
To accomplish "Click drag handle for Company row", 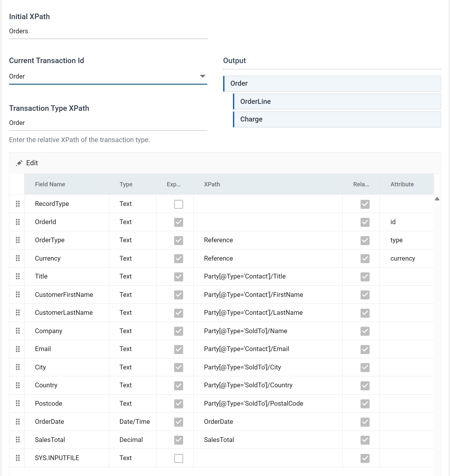I will coord(18,331).
